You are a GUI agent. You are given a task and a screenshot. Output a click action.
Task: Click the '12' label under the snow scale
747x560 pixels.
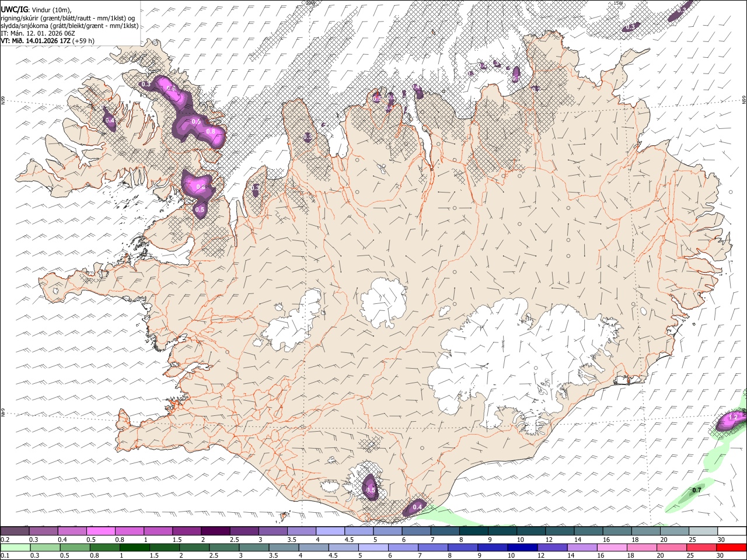click(549, 540)
